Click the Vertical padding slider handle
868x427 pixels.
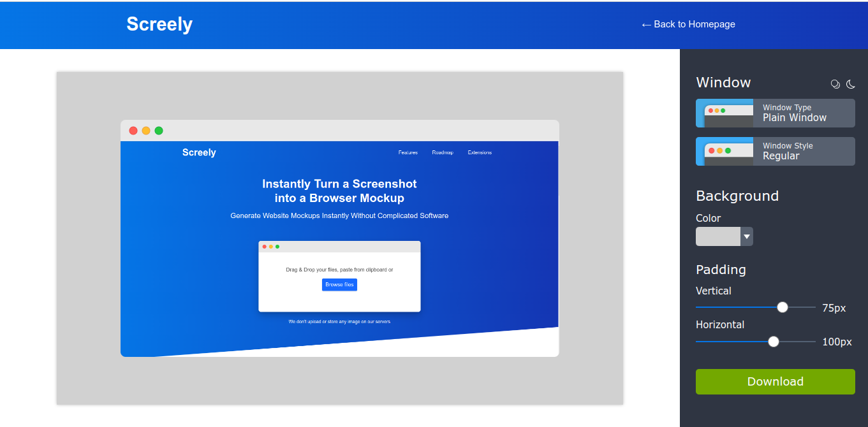tap(783, 307)
